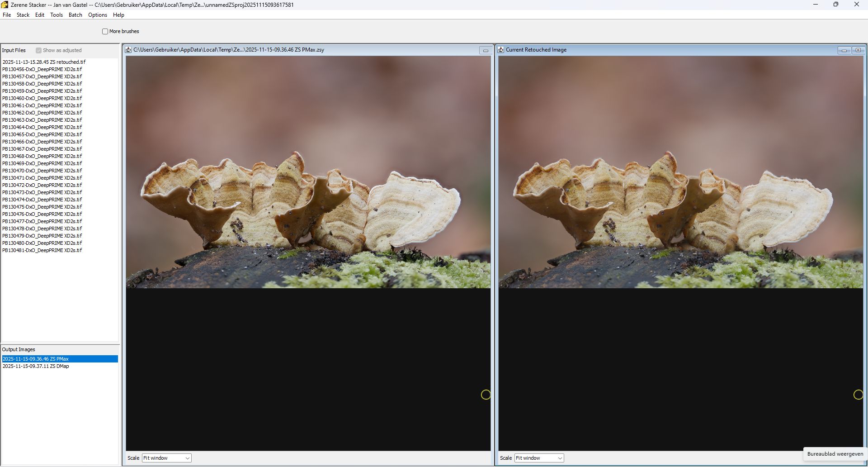Minimize the PMax source image panel
868x467 pixels.
(486, 50)
